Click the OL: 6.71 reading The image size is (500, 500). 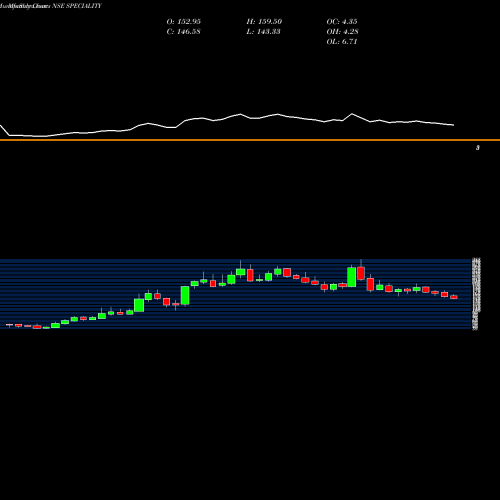click(x=342, y=41)
